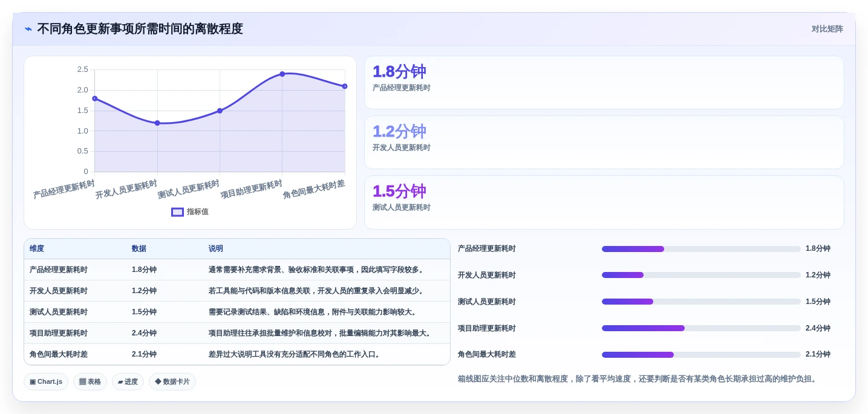Select the 项目助理更新耗时 table row name
The width and height of the screenshot is (868, 414).
point(59,334)
